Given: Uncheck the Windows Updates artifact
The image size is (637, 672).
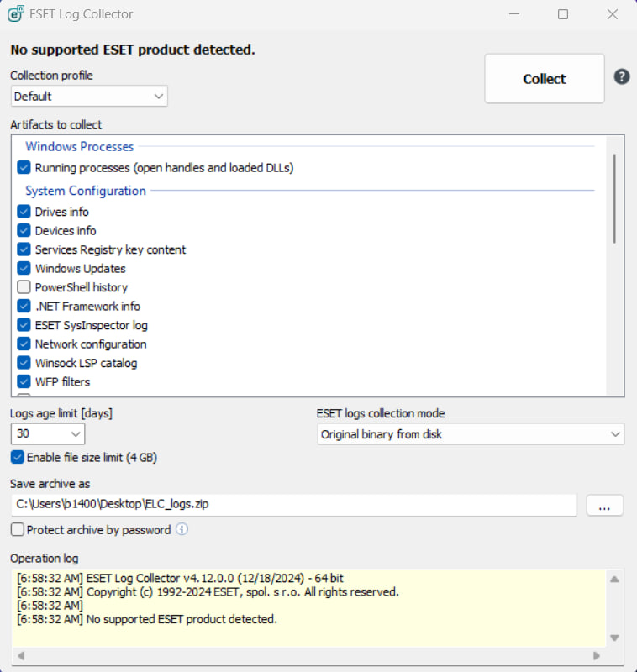Looking at the screenshot, I should click(24, 268).
